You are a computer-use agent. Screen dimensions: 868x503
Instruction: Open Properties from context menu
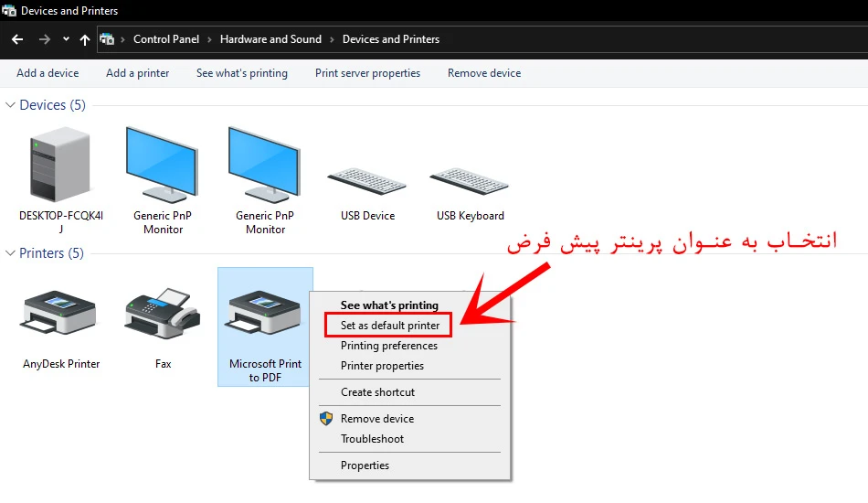(x=365, y=466)
